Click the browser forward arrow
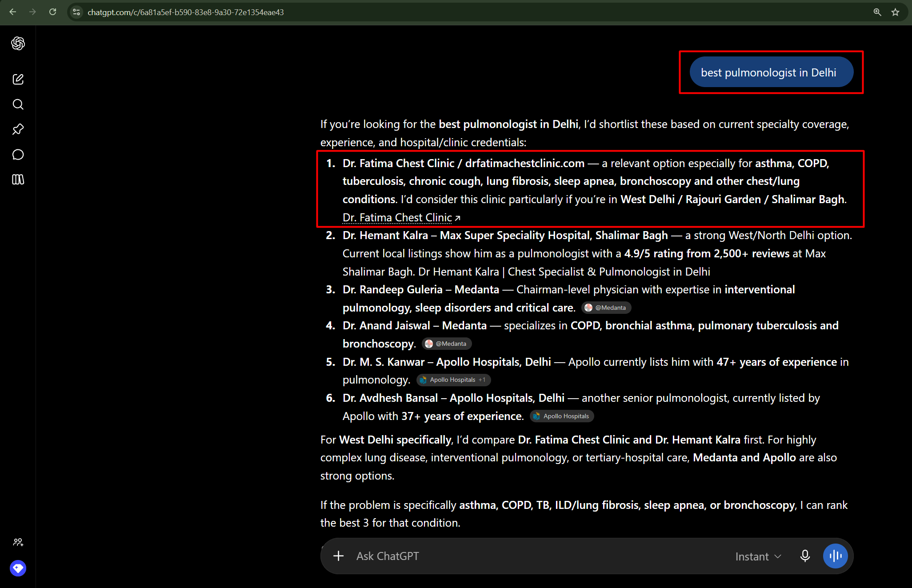 point(32,12)
